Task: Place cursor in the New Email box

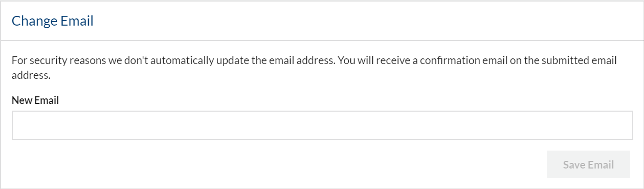Action: (322, 125)
